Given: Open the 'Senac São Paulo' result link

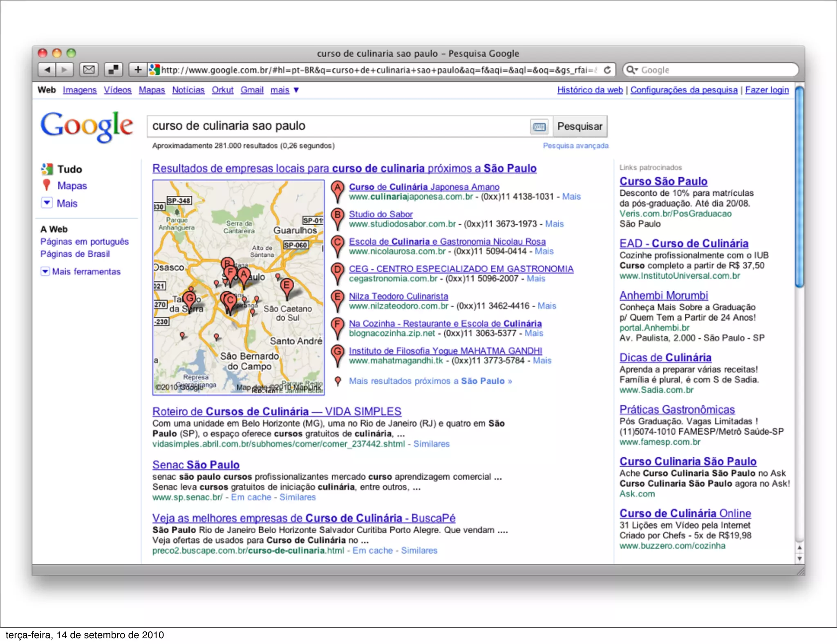Looking at the screenshot, I should 196,465.
